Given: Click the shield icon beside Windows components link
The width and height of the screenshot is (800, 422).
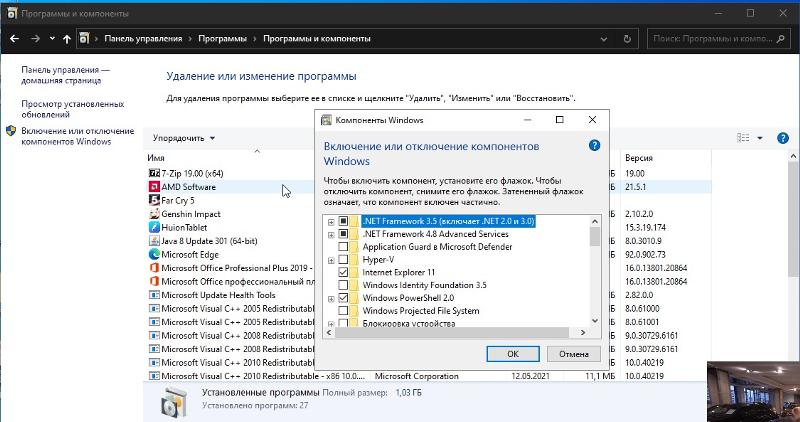Looking at the screenshot, I should 11,131.
